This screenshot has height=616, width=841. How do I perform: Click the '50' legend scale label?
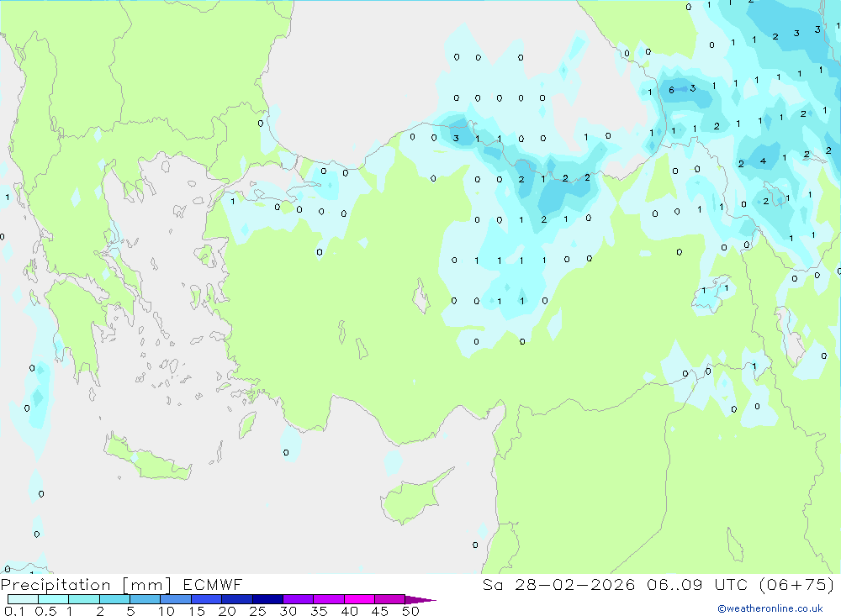[410, 611]
